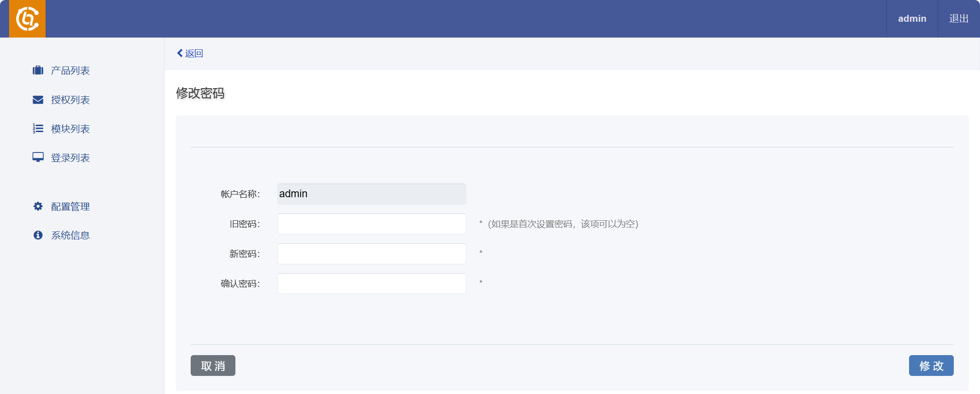980x394 pixels.
Task: Click the briefcase icon beside 产品列表
Action: point(38,70)
